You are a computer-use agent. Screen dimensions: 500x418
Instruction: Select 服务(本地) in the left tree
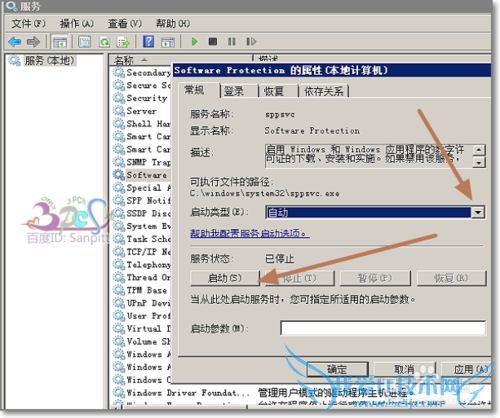coord(50,61)
